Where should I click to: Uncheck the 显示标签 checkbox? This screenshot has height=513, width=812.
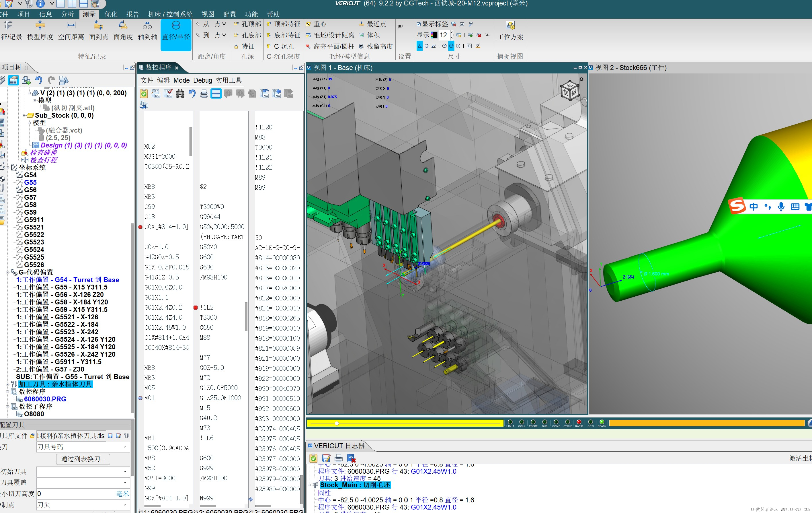(419, 24)
